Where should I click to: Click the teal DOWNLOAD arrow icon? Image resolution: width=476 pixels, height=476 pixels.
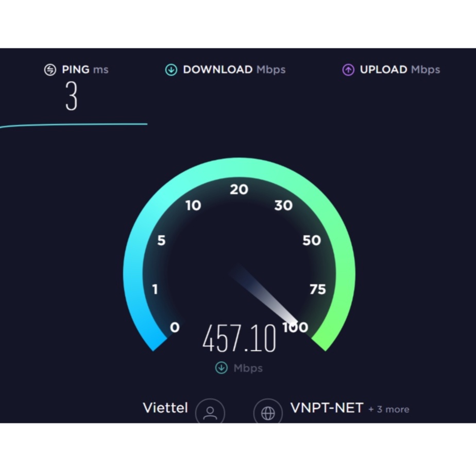click(x=171, y=70)
